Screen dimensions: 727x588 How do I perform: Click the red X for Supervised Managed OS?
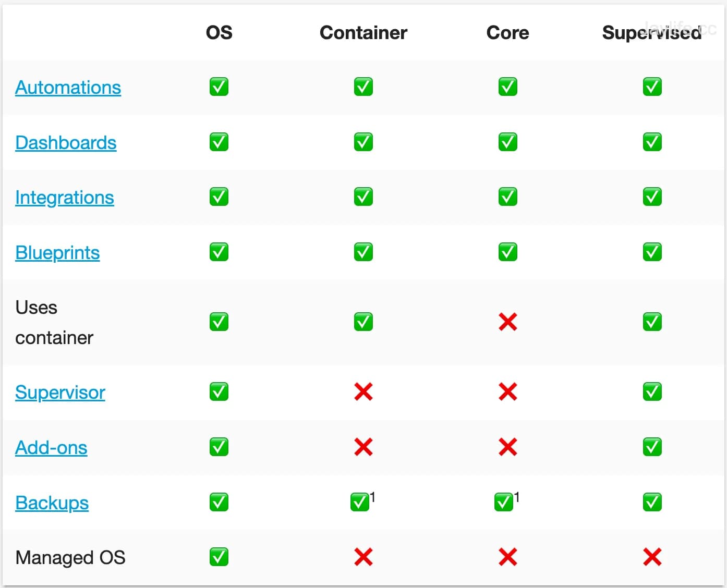coord(652,557)
